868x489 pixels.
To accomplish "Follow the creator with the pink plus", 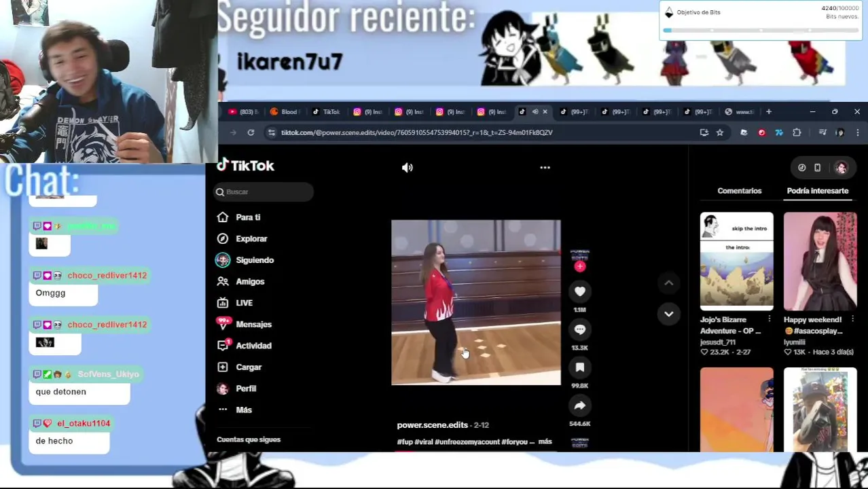I will pyautogui.click(x=579, y=267).
